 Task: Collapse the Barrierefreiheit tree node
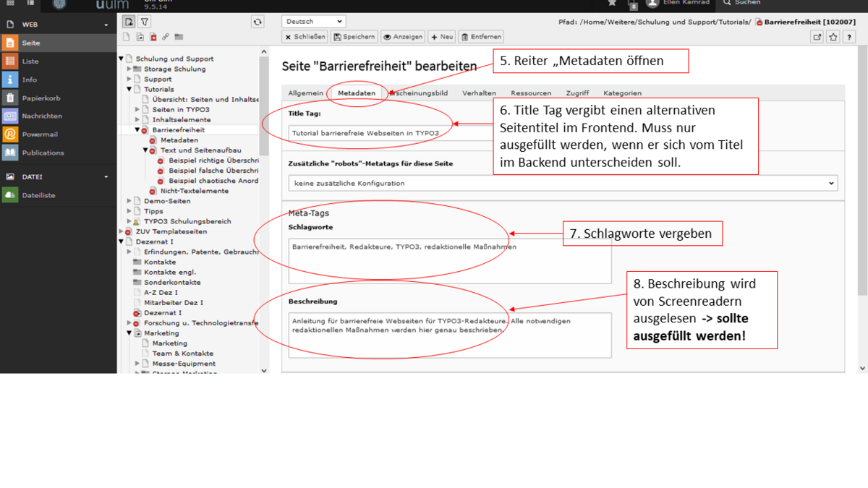coord(137,129)
